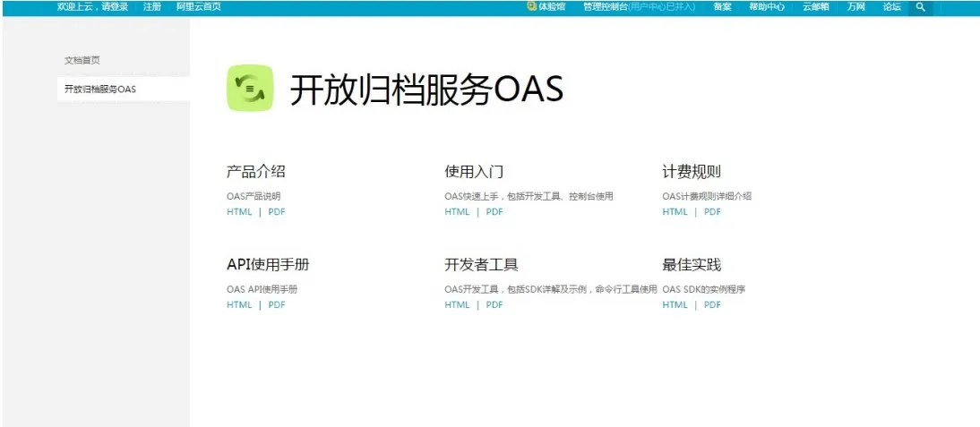980x427 pixels.
Task: Open PDF version of API使用手册
Action: tap(277, 304)
